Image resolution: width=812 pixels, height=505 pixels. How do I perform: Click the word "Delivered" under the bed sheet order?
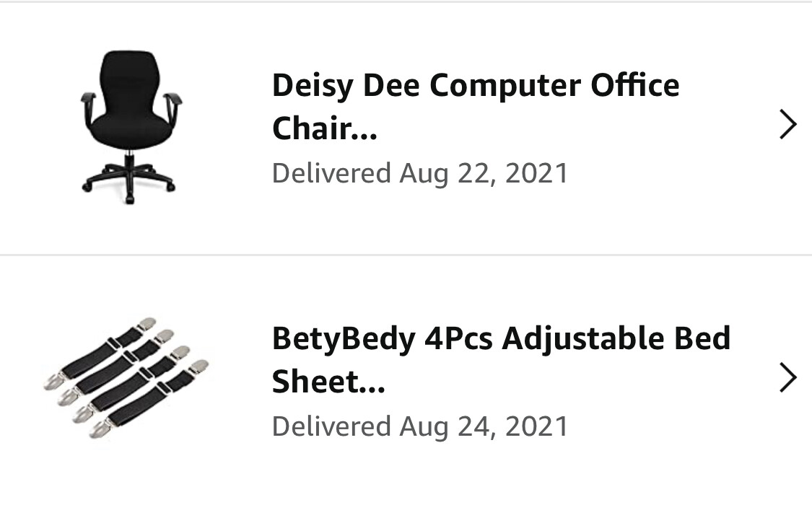(x=331, y=426)
